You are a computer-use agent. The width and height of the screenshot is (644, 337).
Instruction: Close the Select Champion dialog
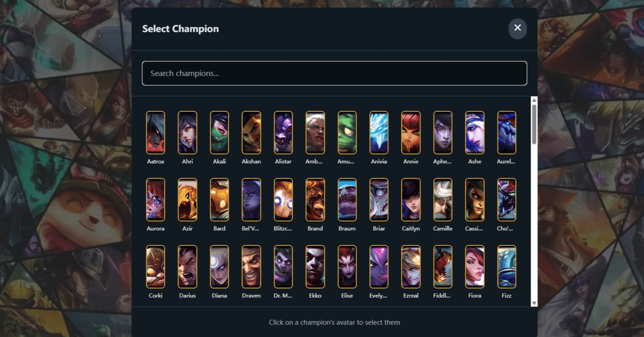click(x=517, y=29)
